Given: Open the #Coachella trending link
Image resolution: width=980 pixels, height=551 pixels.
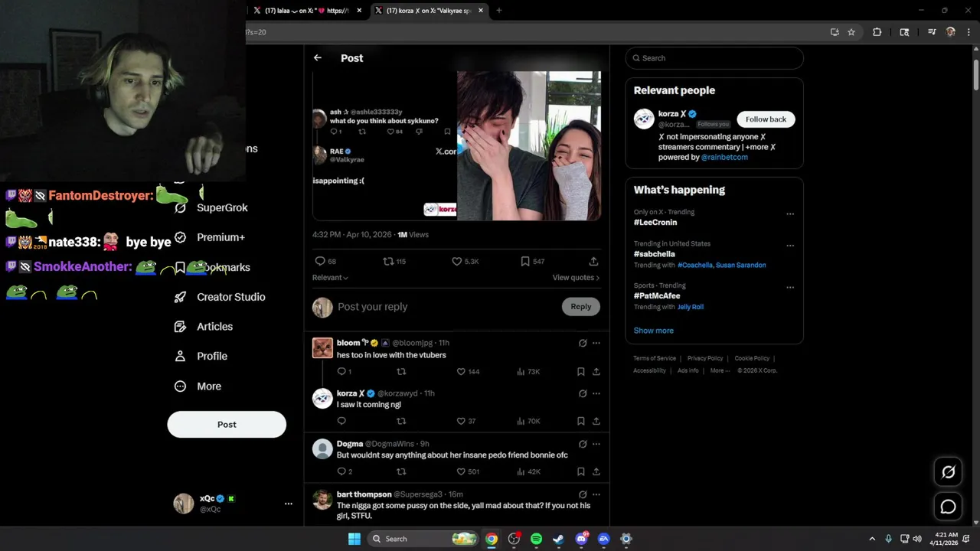Looking at the screenshot, I should (696, 265).
